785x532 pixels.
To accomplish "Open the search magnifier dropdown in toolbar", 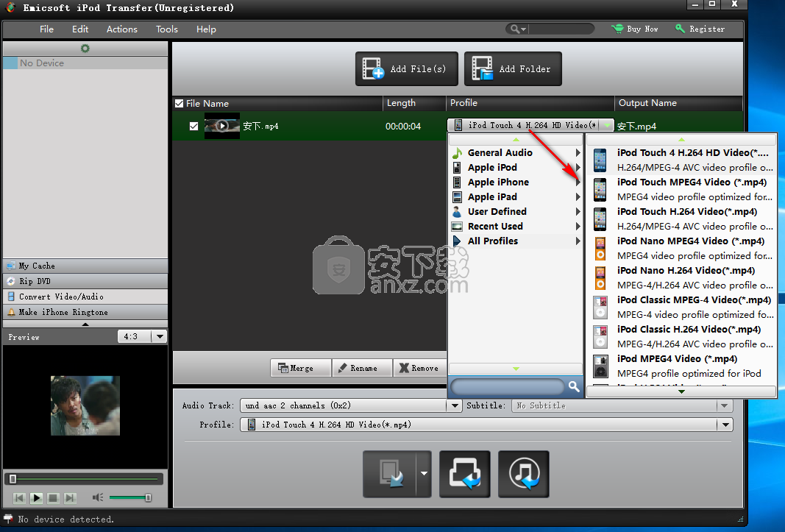I will 517,29.
